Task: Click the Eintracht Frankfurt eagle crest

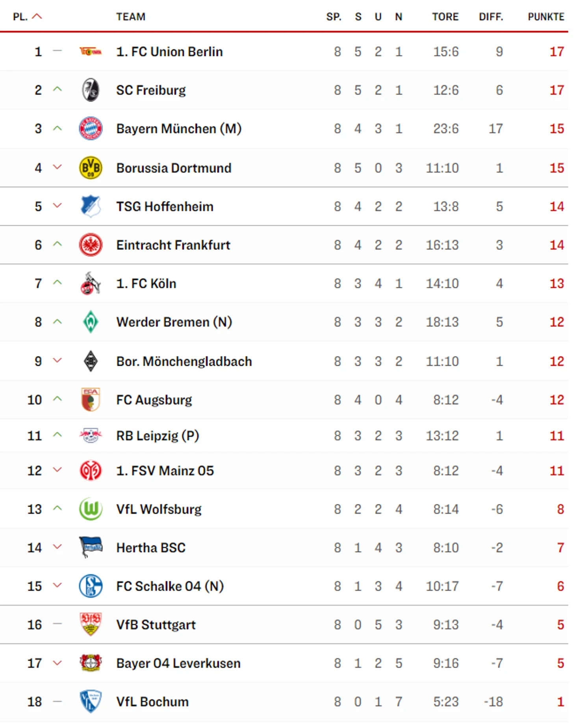Action: [91, 245]
